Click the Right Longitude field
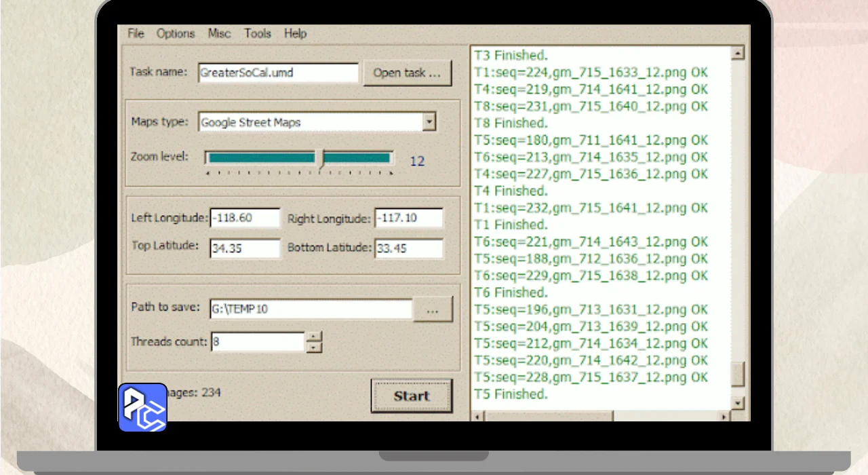868x475 pixels. pos(409,218)
